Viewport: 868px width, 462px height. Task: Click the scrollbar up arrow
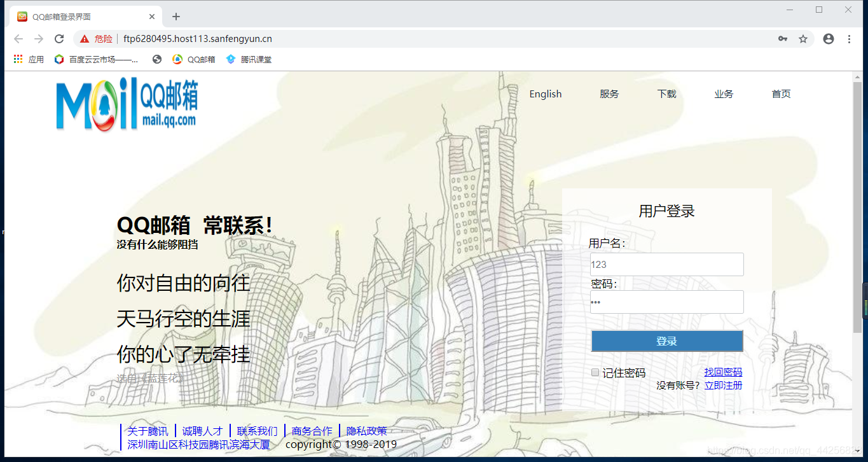coord(857,76)
